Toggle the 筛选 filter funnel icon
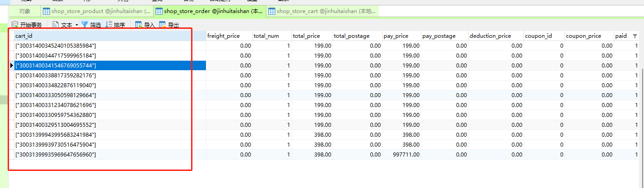 [84, 25]
